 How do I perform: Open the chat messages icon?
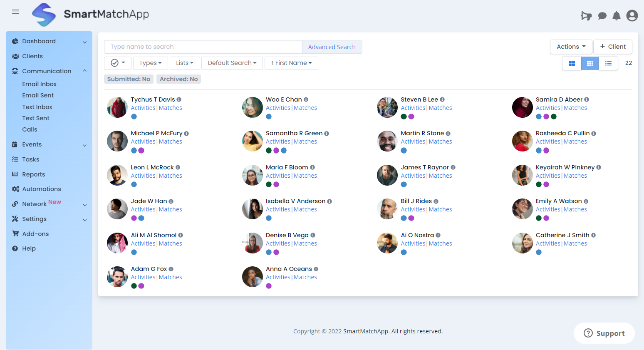pyautogui.click(x=602, y=15)
